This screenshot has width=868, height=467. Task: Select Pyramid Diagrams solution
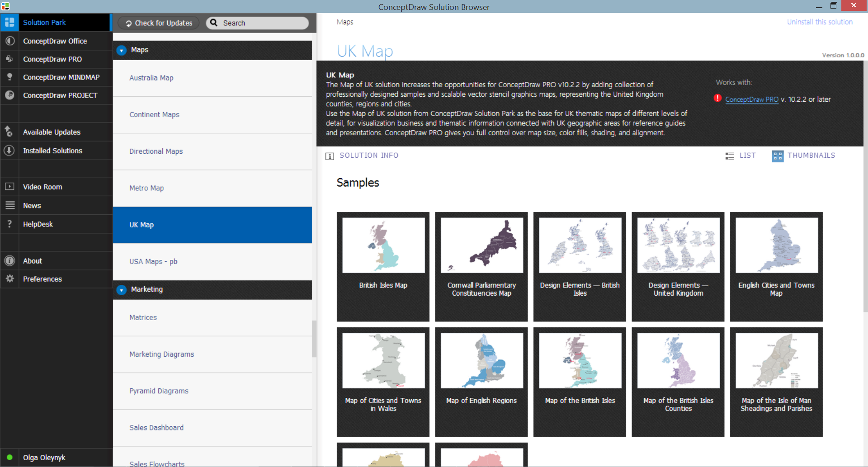[212, 391]
